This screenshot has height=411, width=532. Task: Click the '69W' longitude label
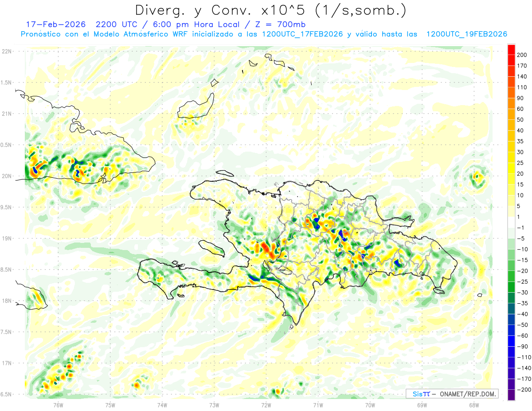[422, 405]
